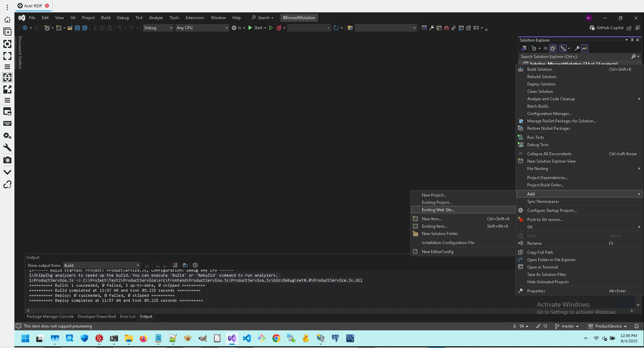The image size is (644, 348).
Task: Clear All output with the red X icon
Action: pos(175,265)
